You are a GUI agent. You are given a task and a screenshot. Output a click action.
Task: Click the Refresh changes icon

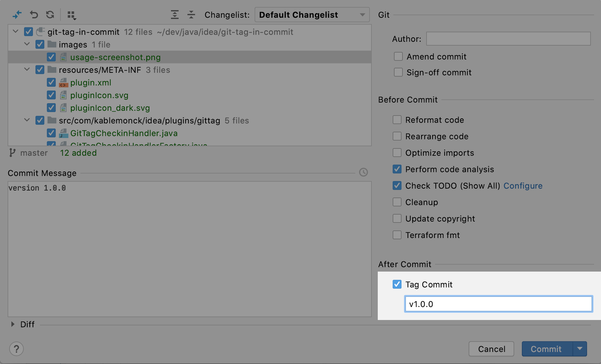point(50,15)
